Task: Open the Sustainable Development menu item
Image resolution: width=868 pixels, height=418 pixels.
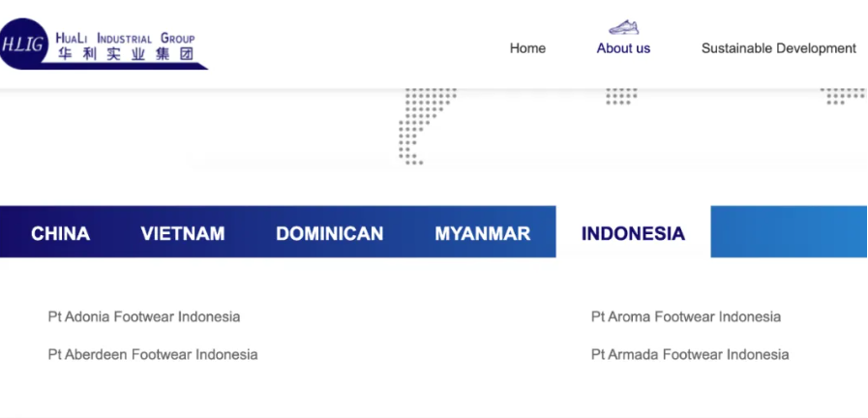Action: click(778, 48)
